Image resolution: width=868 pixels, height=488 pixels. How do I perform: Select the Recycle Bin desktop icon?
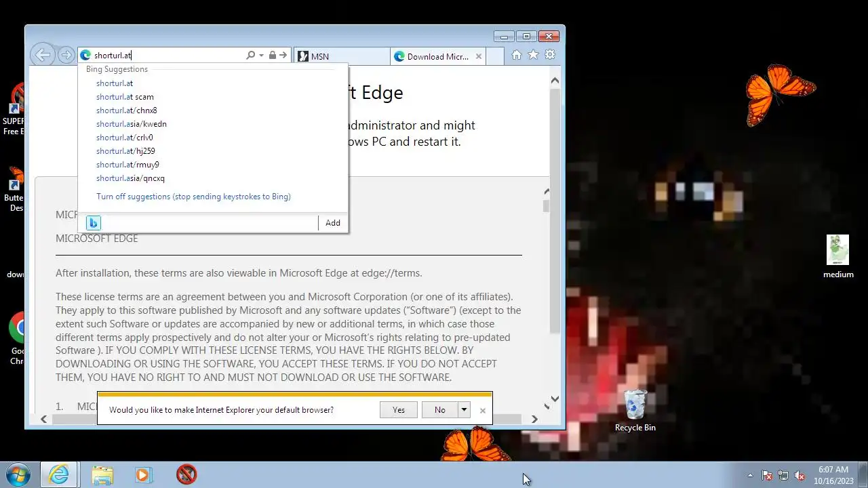pyautogui.click(x=635, y=410)
